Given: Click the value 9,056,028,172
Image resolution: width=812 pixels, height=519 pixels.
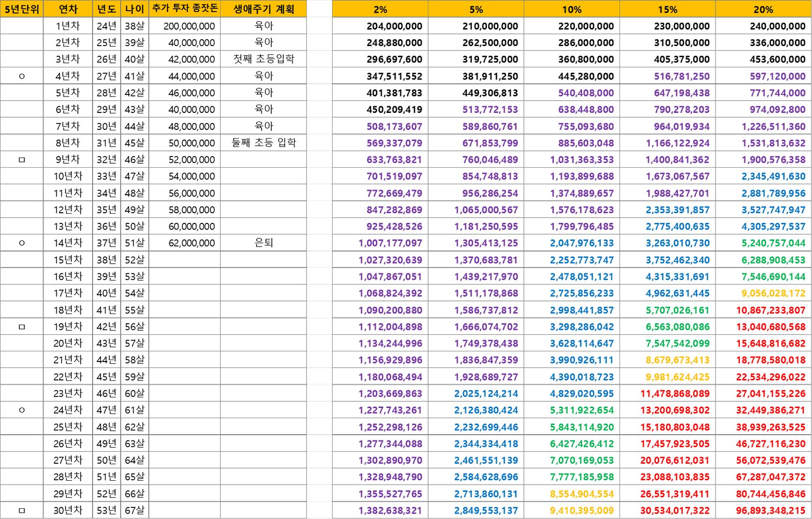Looking at the screenshot, I should (x=773, y=294).
